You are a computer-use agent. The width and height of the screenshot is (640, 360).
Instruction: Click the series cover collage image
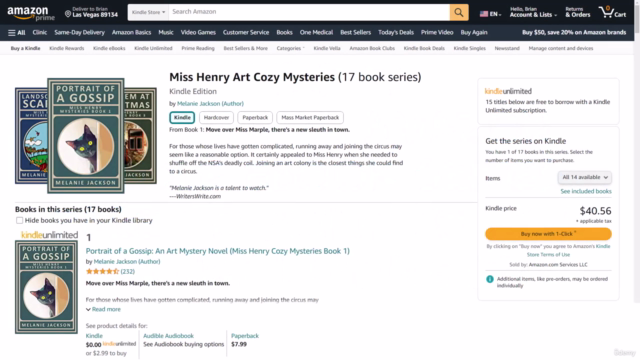[x=86, y=136]
